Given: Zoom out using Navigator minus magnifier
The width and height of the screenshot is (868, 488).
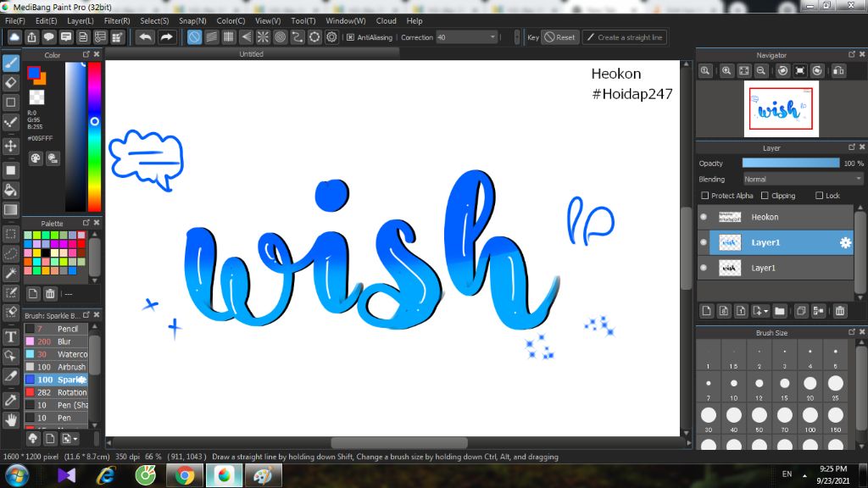Looking at the screenshot, I should coord(761,71).
